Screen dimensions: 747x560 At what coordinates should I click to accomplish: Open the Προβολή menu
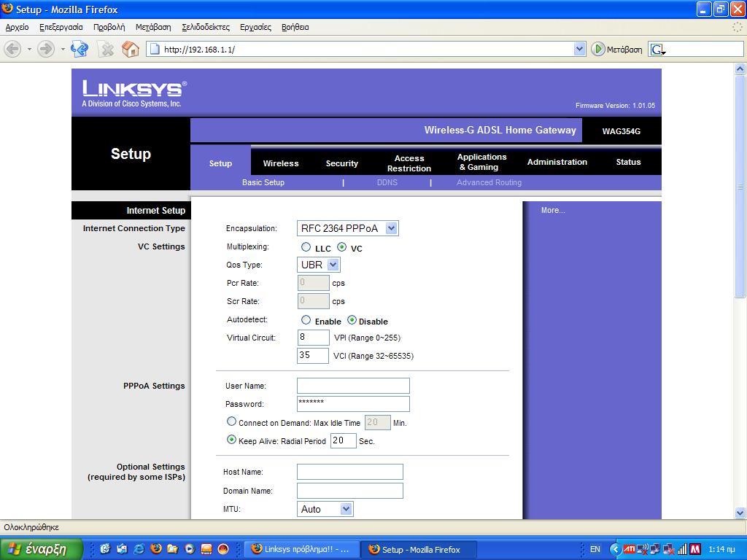(109, 27)
